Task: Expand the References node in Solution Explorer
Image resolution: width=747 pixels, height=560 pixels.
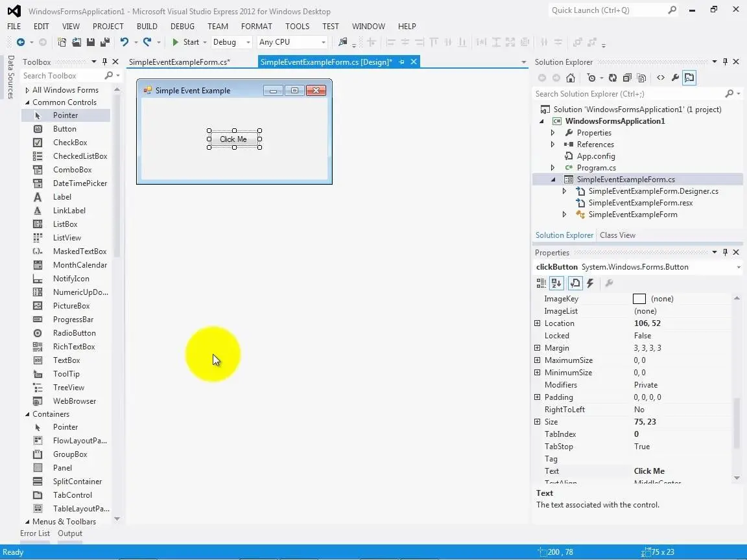Action: (552, 145)
